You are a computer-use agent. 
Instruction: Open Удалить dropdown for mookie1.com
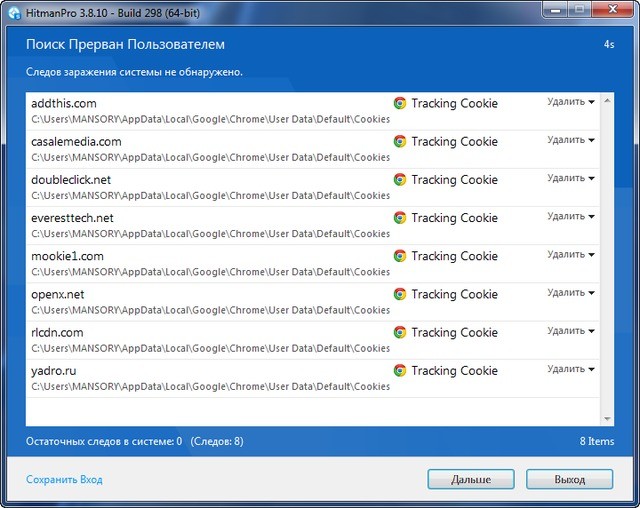571,255
